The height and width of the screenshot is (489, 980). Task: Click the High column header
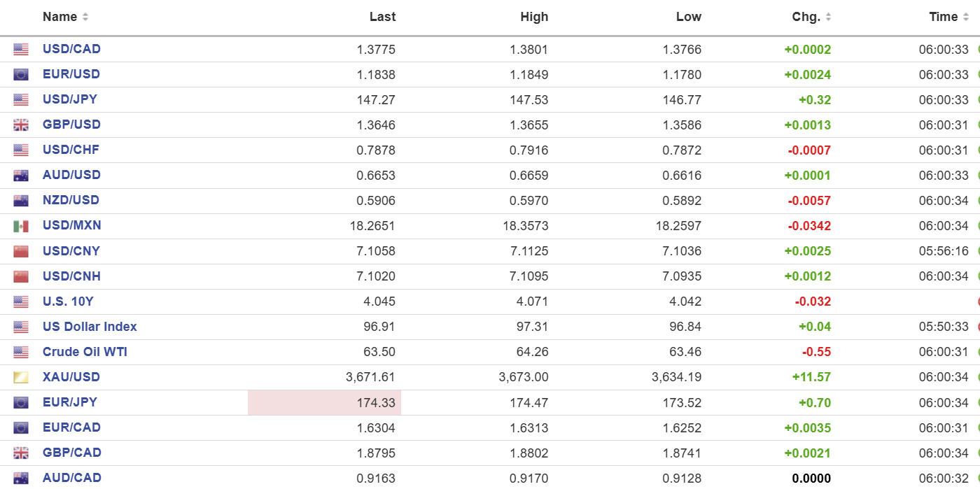point(534,17)
